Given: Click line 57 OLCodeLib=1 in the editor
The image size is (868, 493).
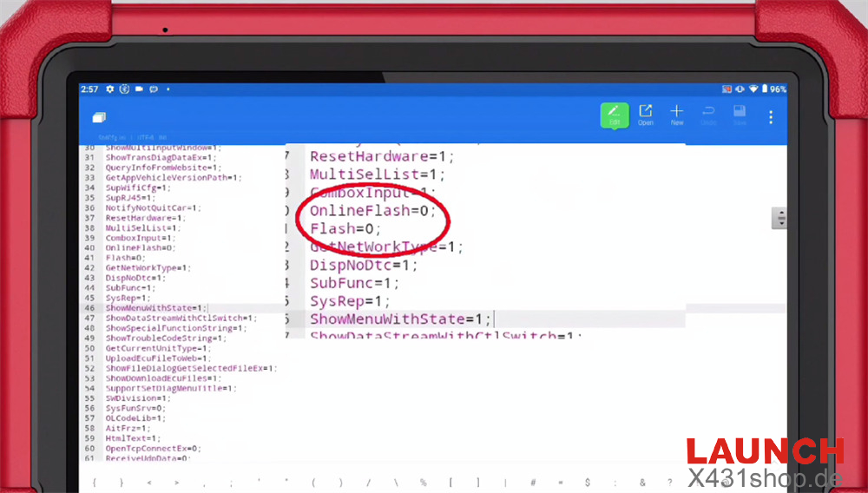Looking at the screenshot, I should [128, 418].
